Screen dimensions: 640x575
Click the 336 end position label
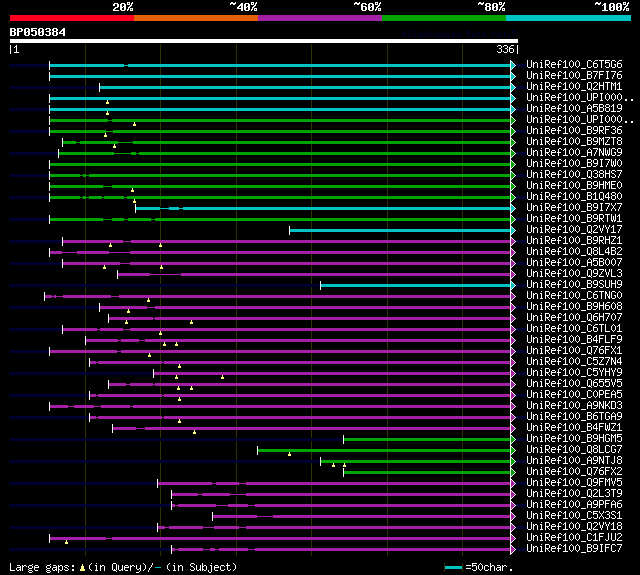coord(505,49)
